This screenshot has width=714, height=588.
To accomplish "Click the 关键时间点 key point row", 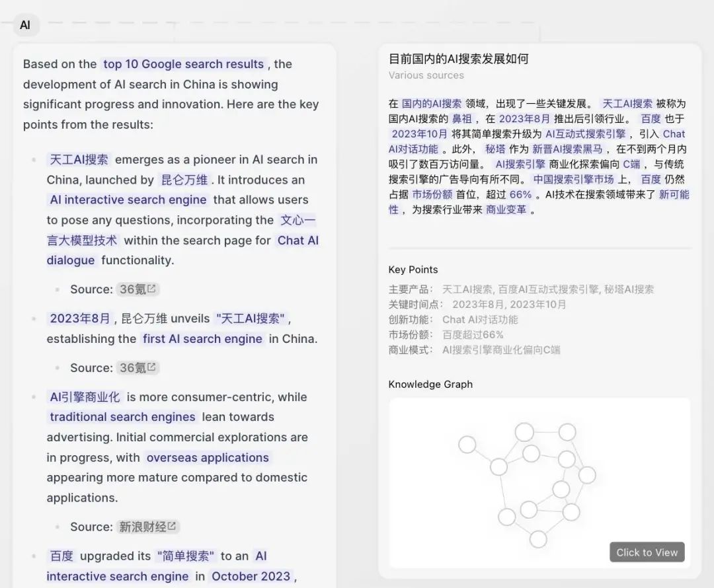I will pyautogui.click(x=477, y=305).
